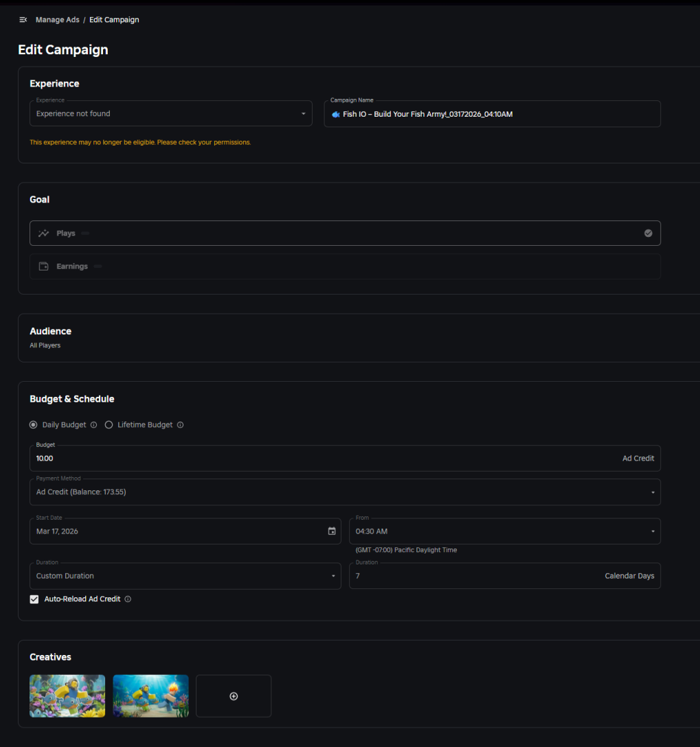The image size is (700, 747).
Task: Collapse the sidebar menu icon
Action: click(23, 19)
